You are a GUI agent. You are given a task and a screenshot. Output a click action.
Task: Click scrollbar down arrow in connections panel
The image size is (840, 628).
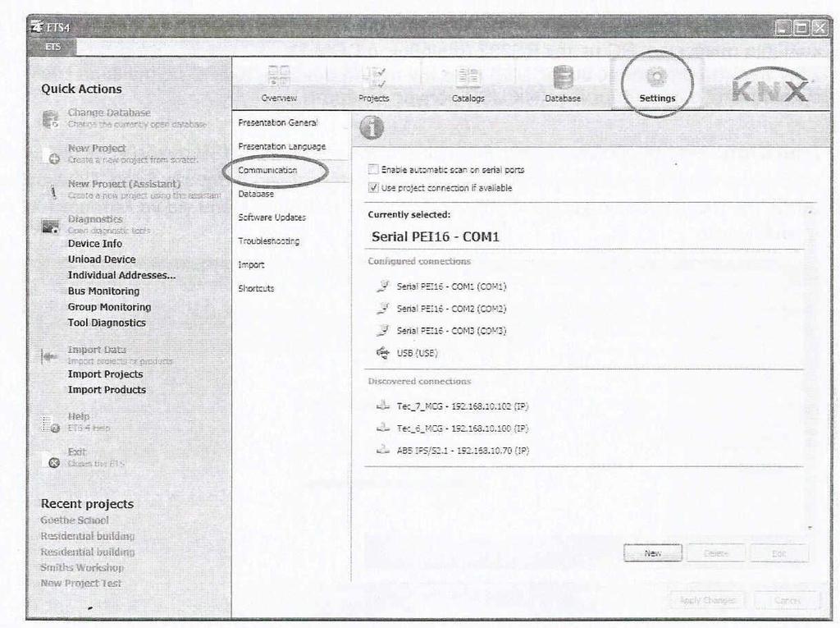point(810,528)
